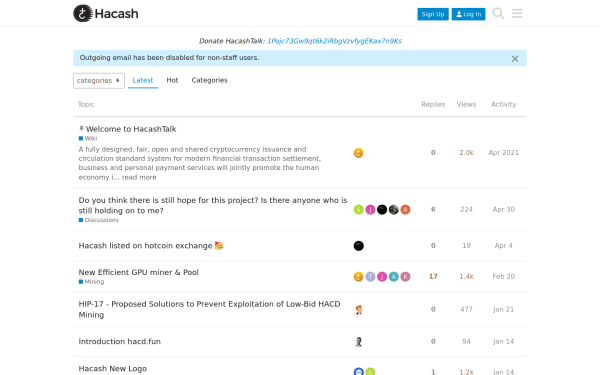Sort topics by Views column
The width and height of the screenshot is (600, 375).
pyautogui.click(x=466, y=104)
